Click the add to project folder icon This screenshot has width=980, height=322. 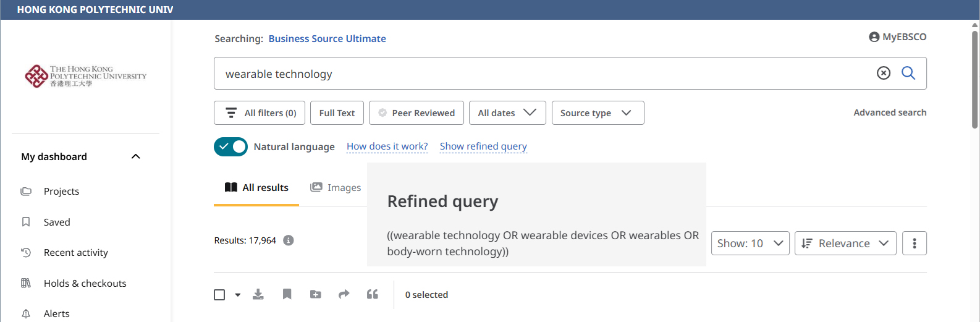click(315, 294)
